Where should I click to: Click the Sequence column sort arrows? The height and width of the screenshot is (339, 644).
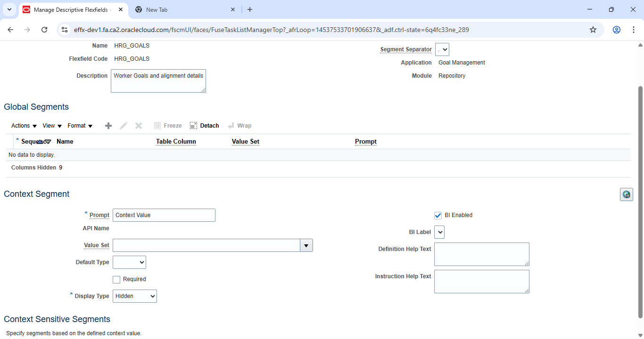(44, 142)
